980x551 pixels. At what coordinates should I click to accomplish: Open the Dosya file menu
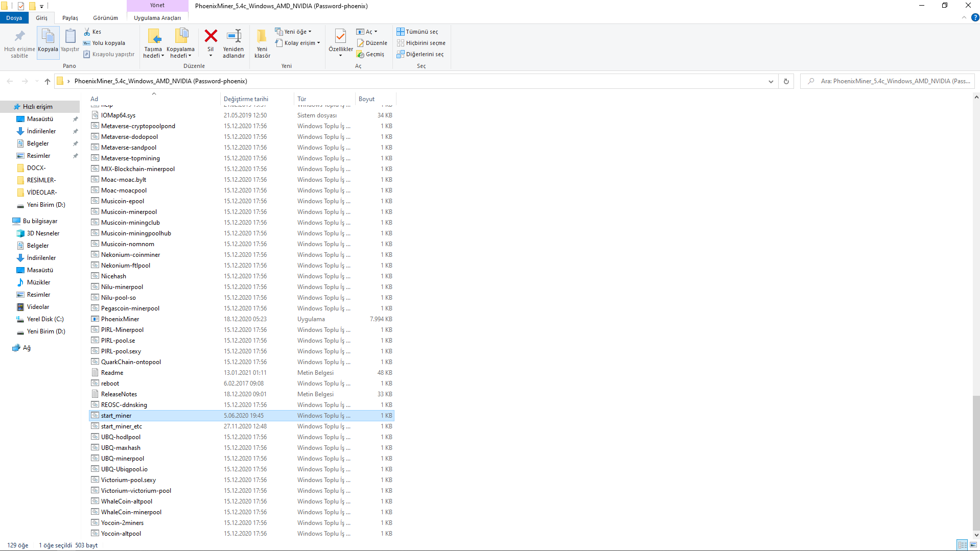[14, 18]
